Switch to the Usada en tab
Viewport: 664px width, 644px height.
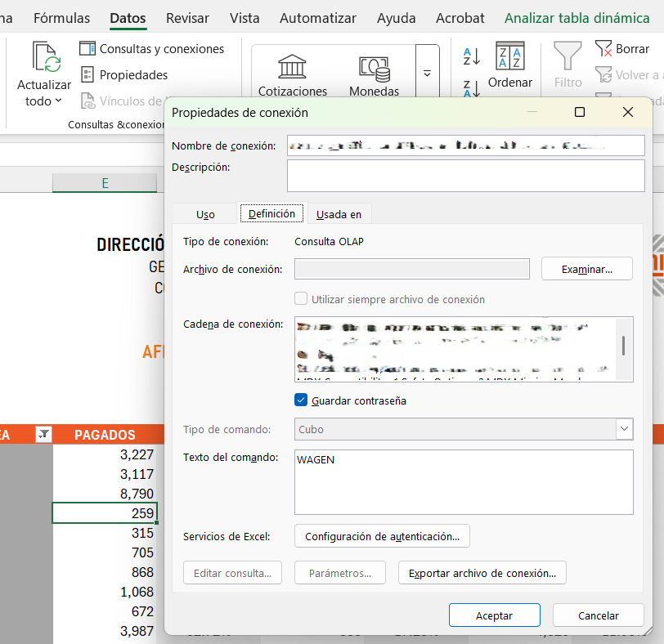pyautogui.click(x=339, y=214)
